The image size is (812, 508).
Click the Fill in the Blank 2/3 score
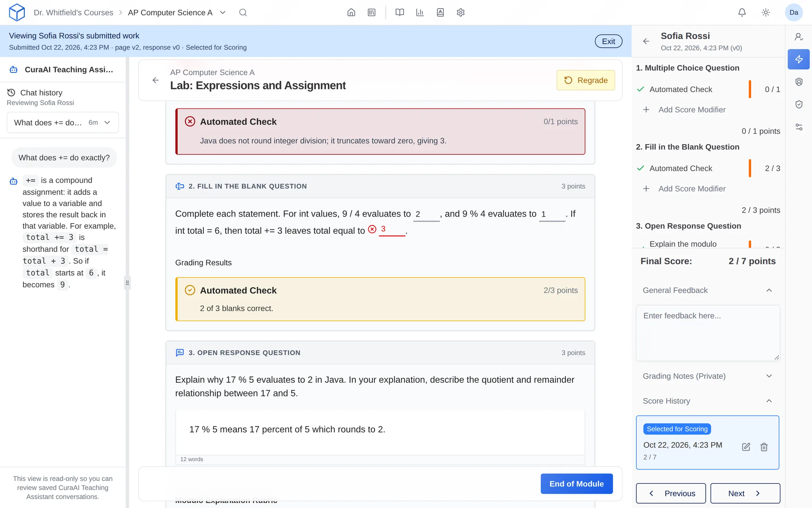pyautogui.click(x=772, y=168)
